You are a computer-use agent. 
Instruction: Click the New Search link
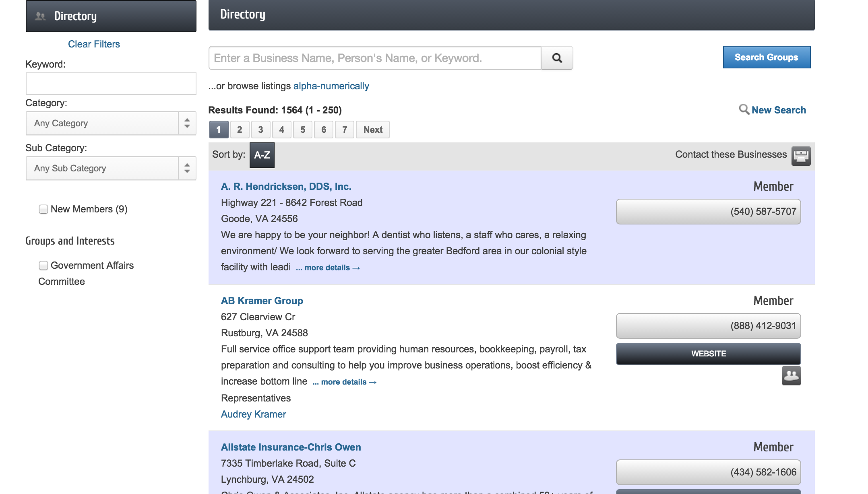[779, 110]
